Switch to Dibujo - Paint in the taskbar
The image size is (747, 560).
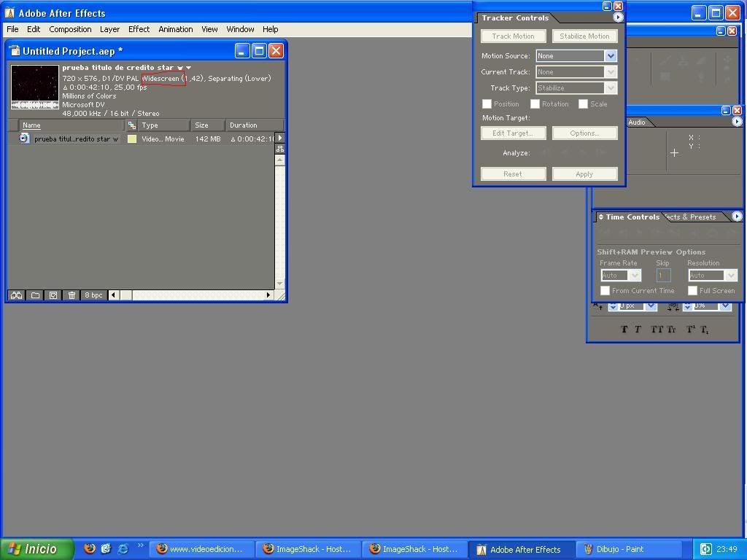tap(630, 549)
